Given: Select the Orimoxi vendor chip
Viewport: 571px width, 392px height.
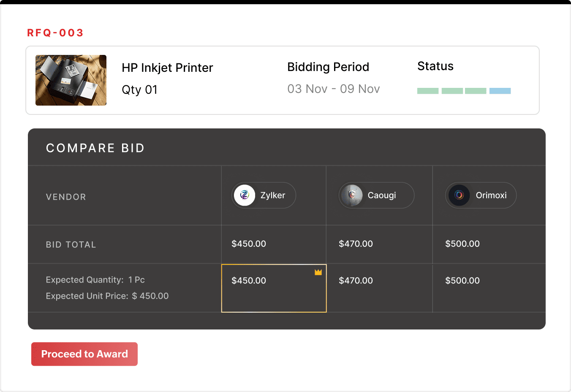Looking at the screenshot, I should click(481, 195).
